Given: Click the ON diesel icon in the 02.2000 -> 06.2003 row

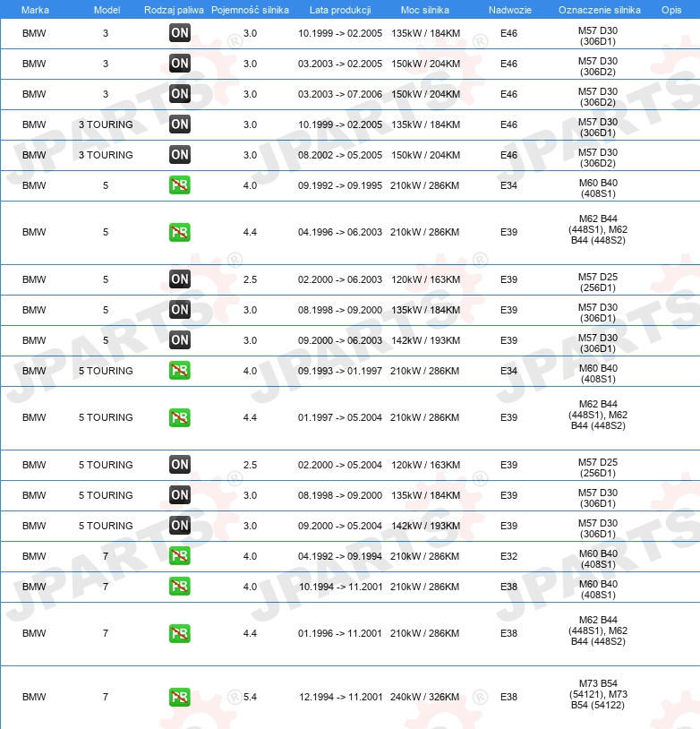Looking at the screenshot, I should coord(179,279).
